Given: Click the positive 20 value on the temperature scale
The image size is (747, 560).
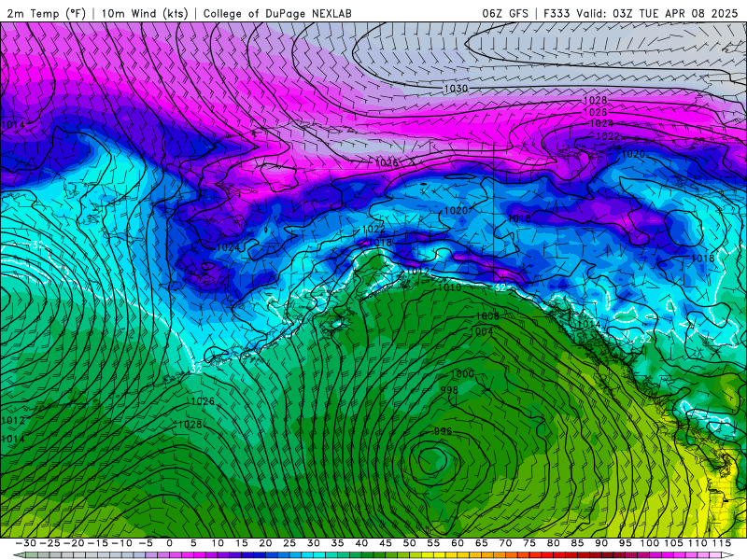Looking at the screenshot, I should [x=265, y=543].
